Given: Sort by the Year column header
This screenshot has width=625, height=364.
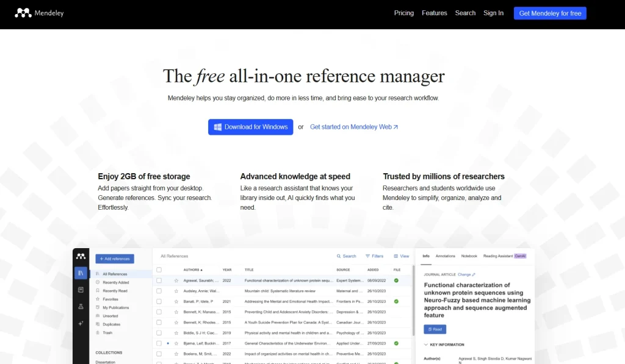Looking at the screenshot, I should [x=227, y=269].
